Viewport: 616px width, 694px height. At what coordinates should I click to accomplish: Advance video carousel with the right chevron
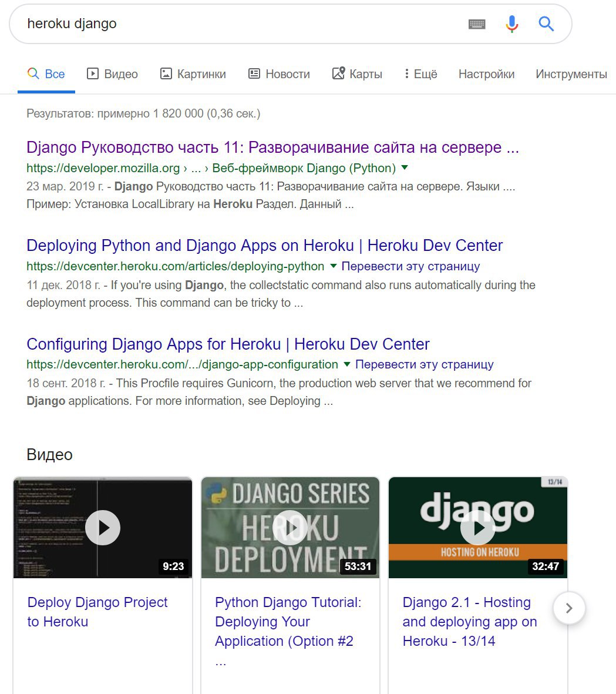[x=569, y=608]
